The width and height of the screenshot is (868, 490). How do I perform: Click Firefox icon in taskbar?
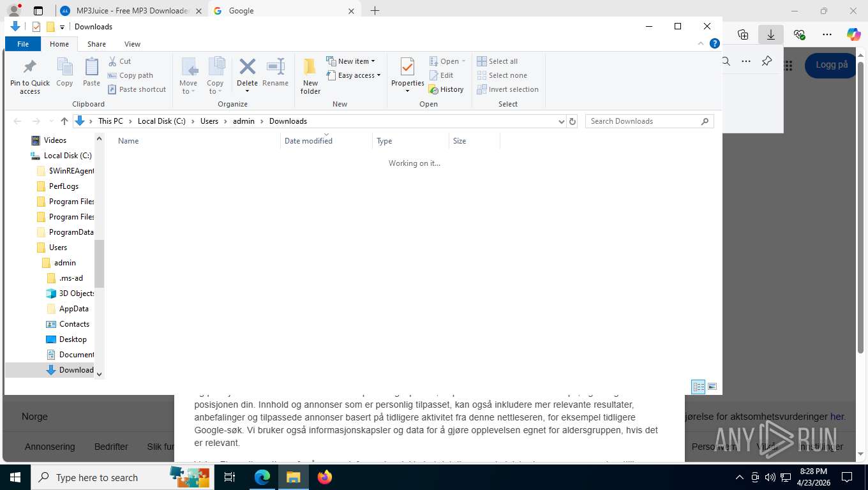pos(325,477)
